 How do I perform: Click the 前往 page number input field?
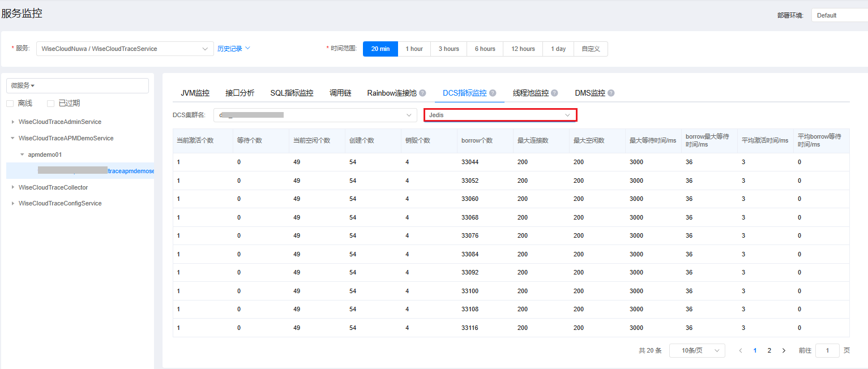(827, 351)
